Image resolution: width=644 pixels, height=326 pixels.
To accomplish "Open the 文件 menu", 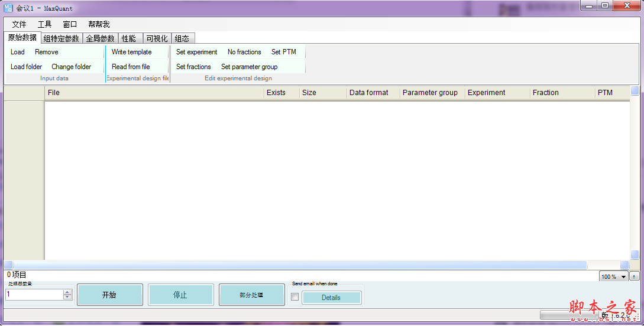I will point(19,24).
